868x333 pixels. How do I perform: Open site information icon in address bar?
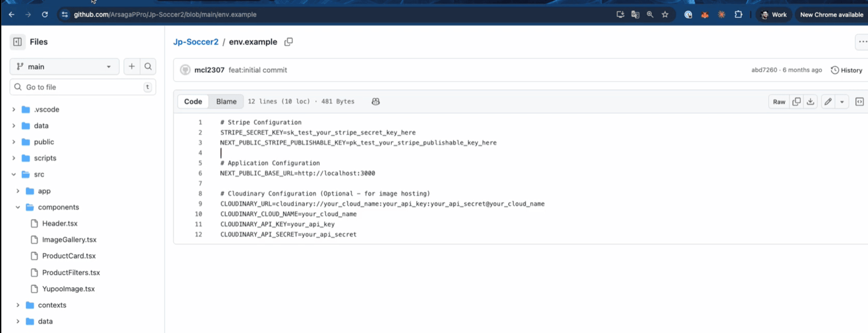click(65, 15)
